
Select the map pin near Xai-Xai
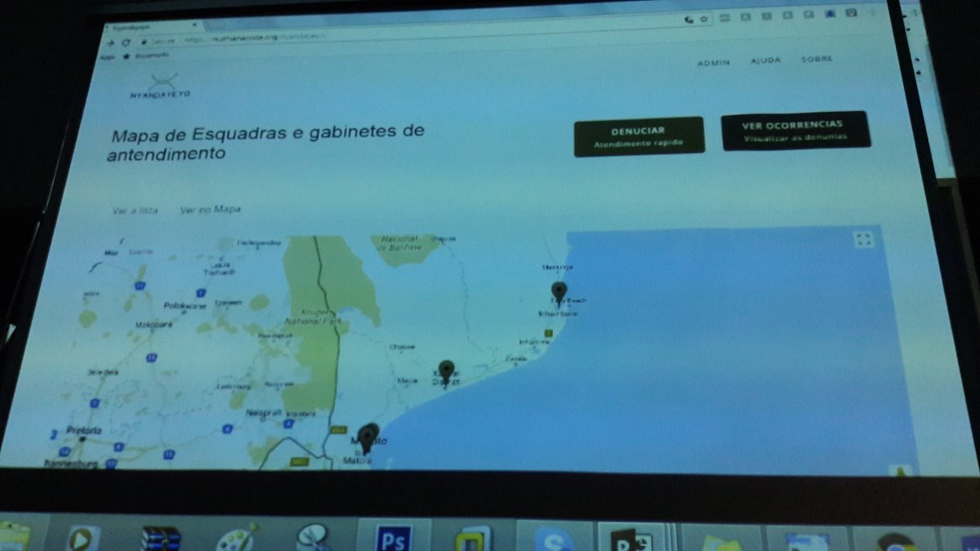click(x=445, y=371)
